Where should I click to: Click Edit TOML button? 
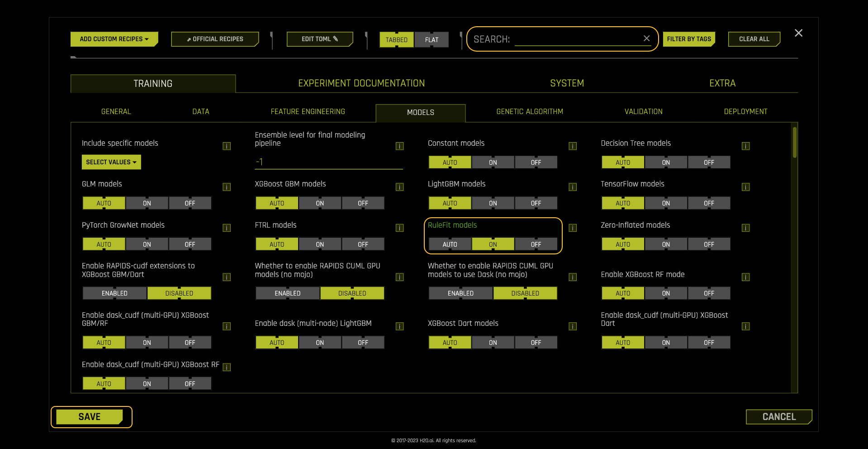point(320,39)
